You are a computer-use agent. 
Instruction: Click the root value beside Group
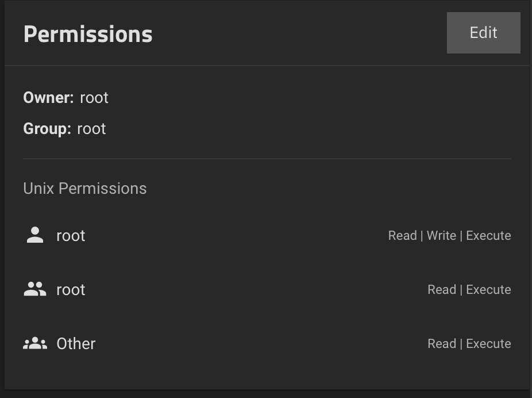point(91,129)
